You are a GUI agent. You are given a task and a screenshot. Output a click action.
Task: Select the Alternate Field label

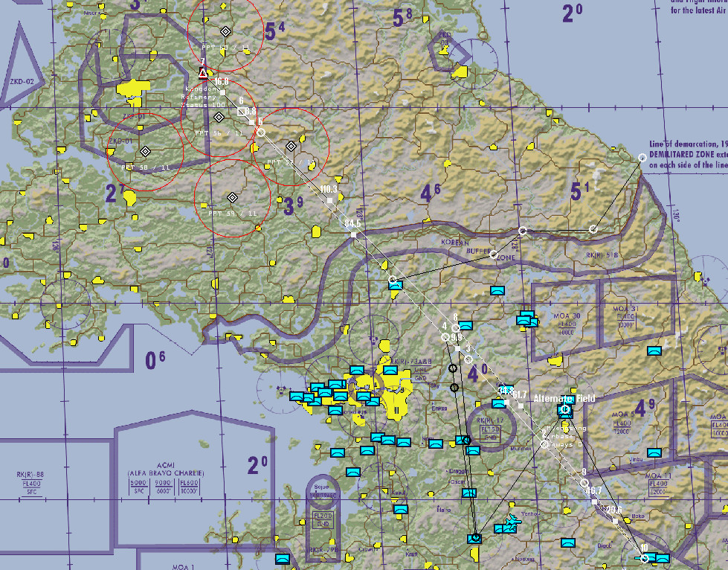coord(564,398)
